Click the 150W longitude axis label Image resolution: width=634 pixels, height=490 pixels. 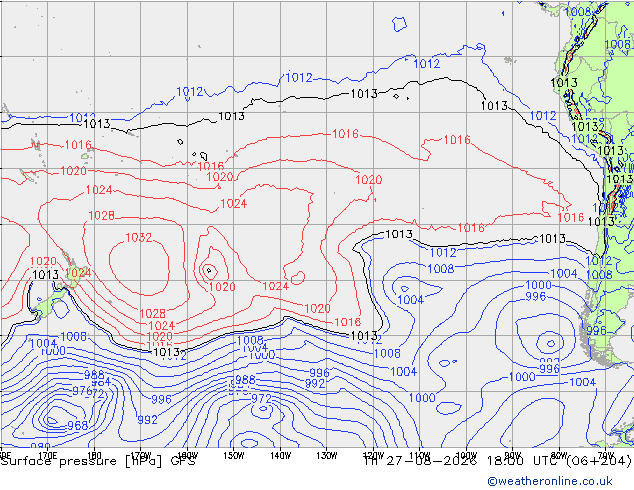(x=234, y=456)
